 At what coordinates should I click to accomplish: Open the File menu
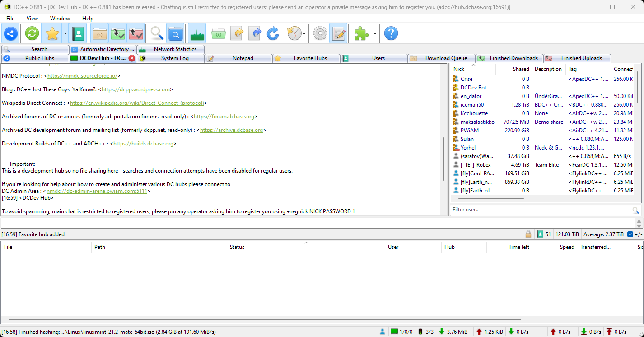10,19
